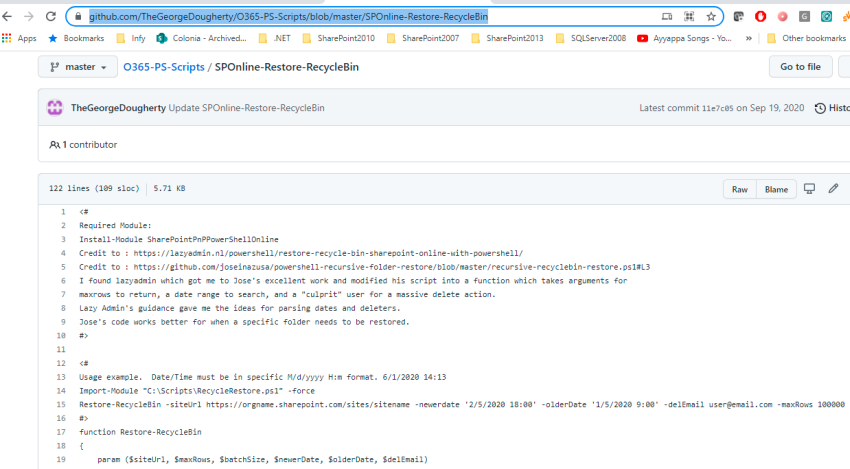
Task: Click the param ($siteUrl, $maxRows...) line
Action: pyautogui.click(x=262, y=460)
